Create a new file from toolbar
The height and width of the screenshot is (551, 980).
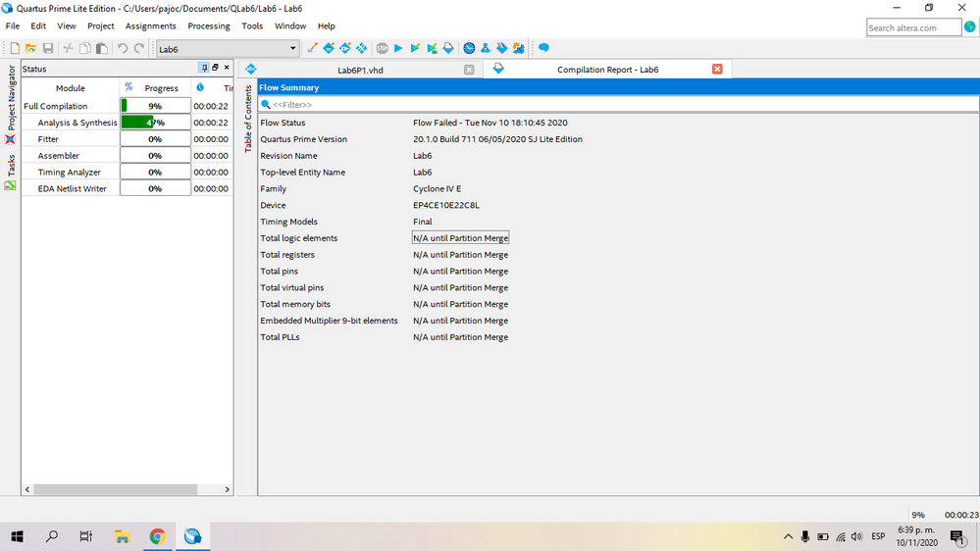pos(15,48)
